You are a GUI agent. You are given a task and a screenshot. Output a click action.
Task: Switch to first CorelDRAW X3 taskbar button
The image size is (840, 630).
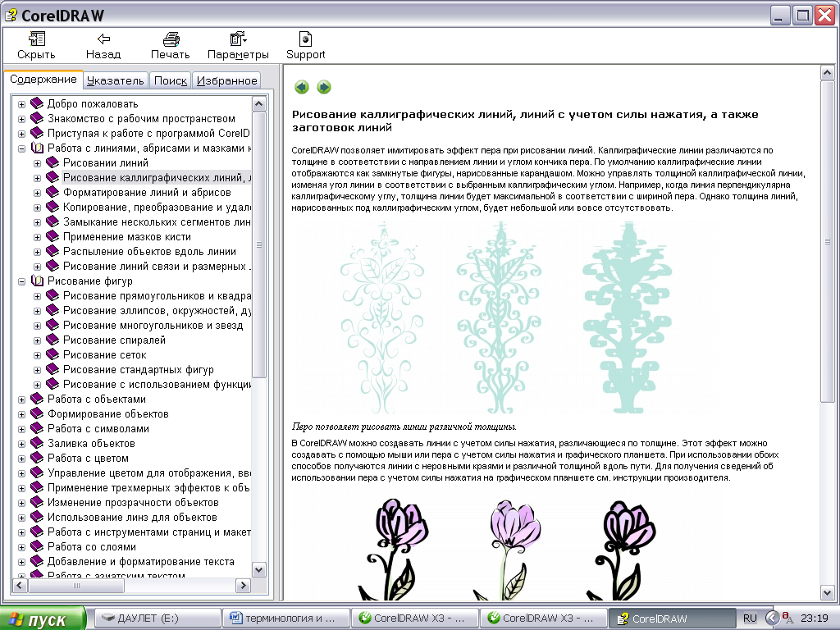point(415,619)
